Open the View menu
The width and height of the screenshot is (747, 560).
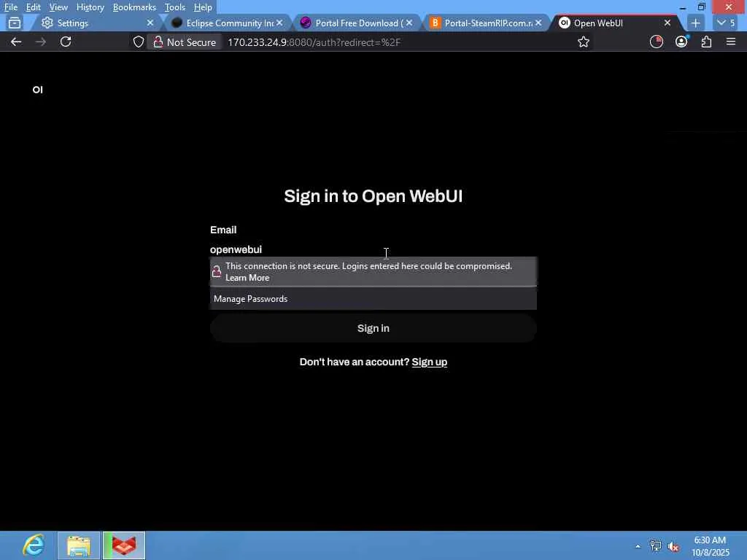click(58, 7)
